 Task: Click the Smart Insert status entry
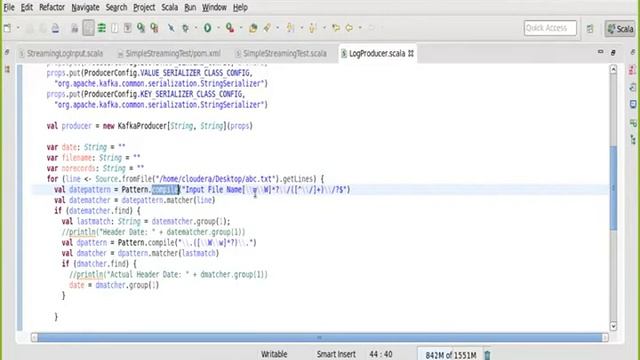click(x=336, y=354)
